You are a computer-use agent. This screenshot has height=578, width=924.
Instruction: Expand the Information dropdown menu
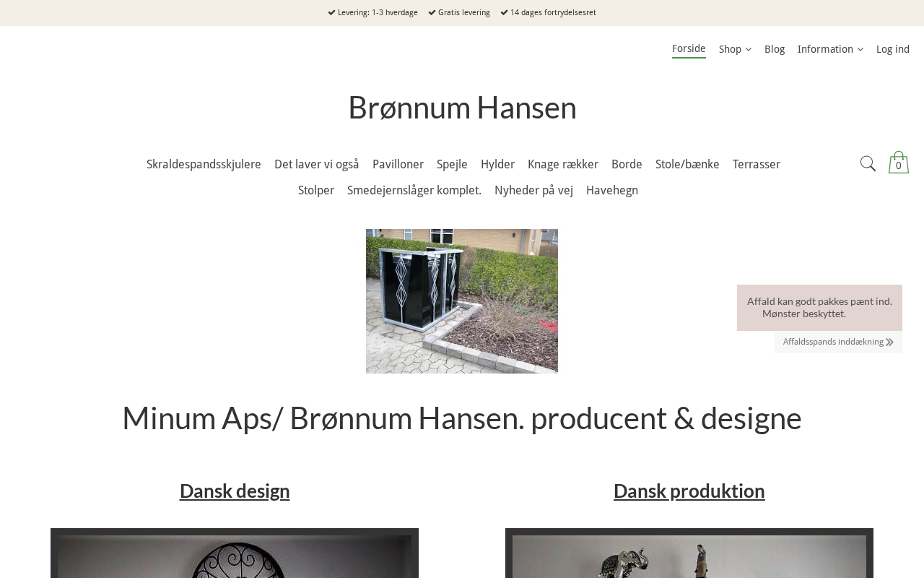click(x=830, y=49)
